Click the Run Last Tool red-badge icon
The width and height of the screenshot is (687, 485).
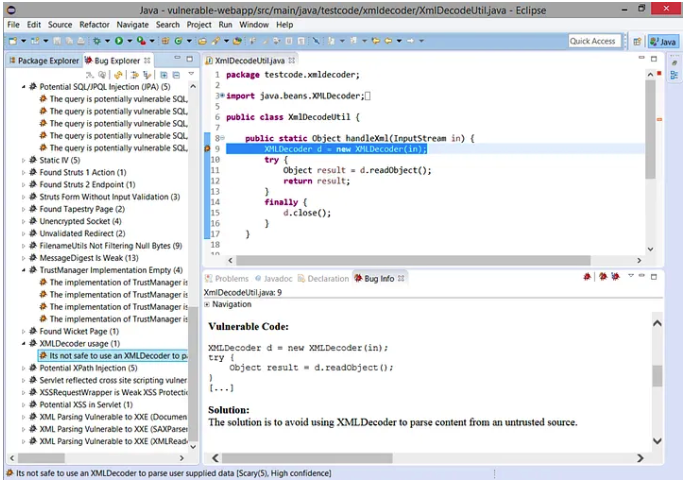click(141, 41)
